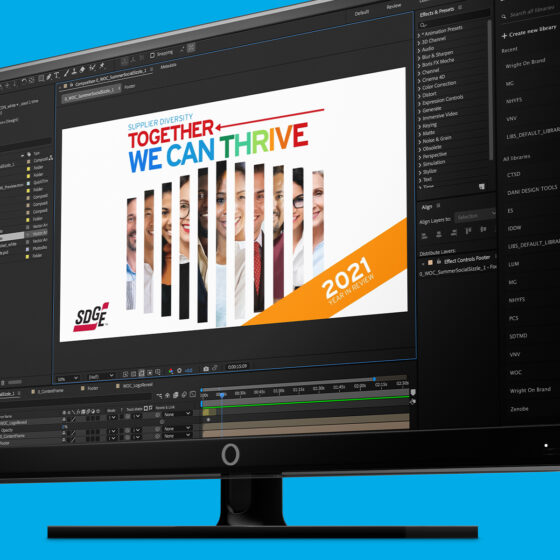Toggle the transparency grid button under viewer

pos(134,374)
